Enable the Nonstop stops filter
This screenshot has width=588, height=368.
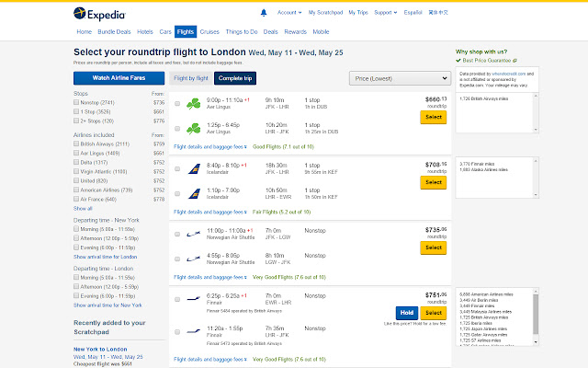(76, 104)
